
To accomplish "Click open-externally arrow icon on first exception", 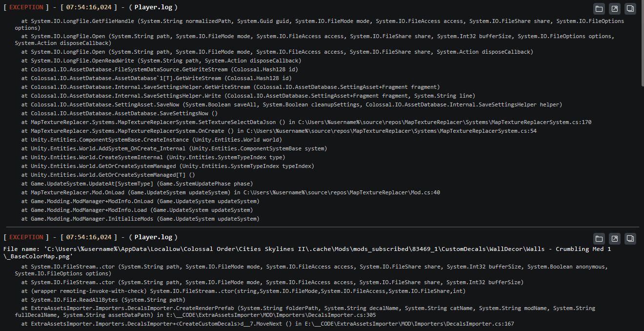I will click(615, 8).
